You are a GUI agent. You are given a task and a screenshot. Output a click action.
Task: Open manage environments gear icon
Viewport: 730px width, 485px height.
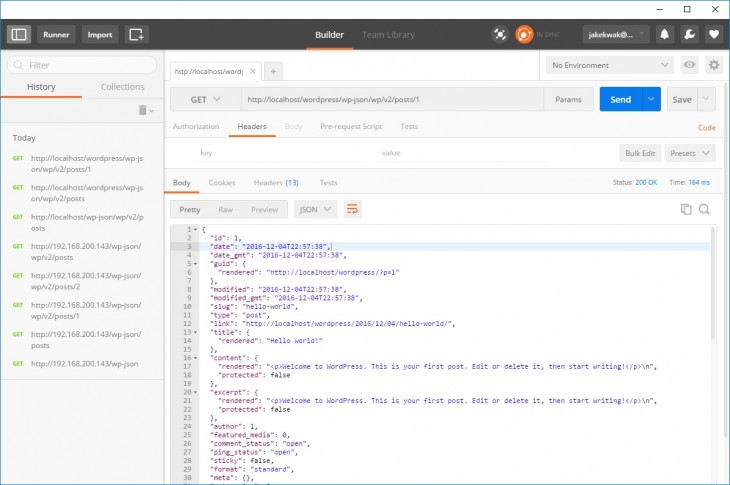713,65
